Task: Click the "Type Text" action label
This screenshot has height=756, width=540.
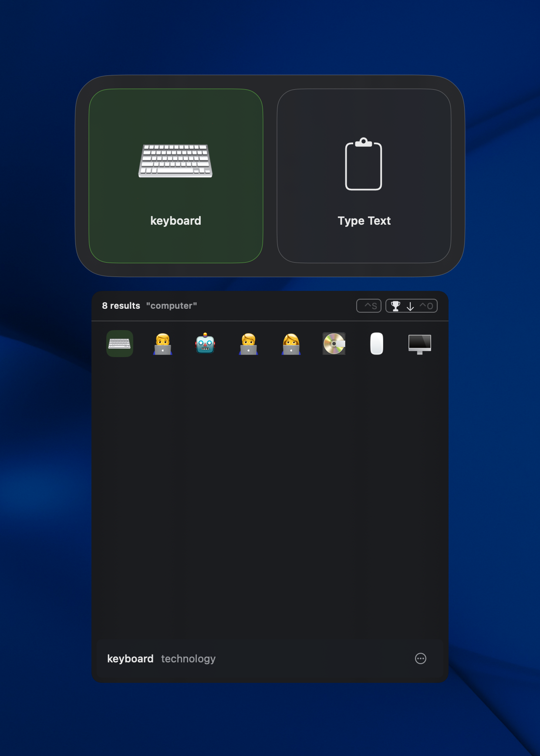Action: tap(364, 221)
